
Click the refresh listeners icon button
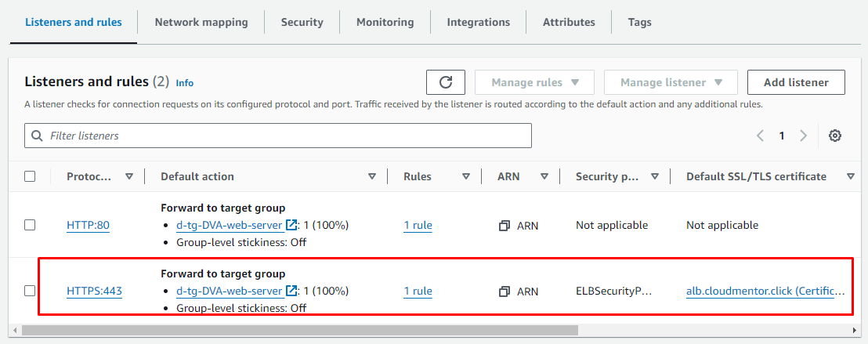click(446, 82)
